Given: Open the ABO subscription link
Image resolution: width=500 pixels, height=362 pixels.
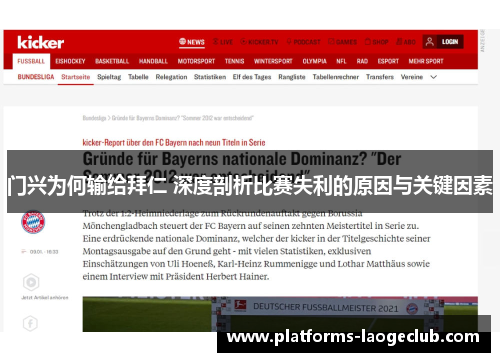Looking at the screenshot, I should (406, 42).
